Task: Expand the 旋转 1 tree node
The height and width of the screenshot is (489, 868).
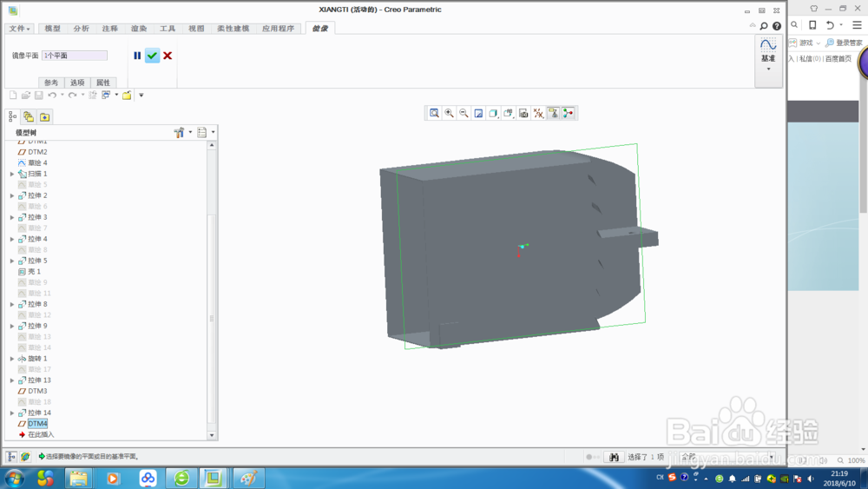Action: pyautogui.click(x=12, y=359)
